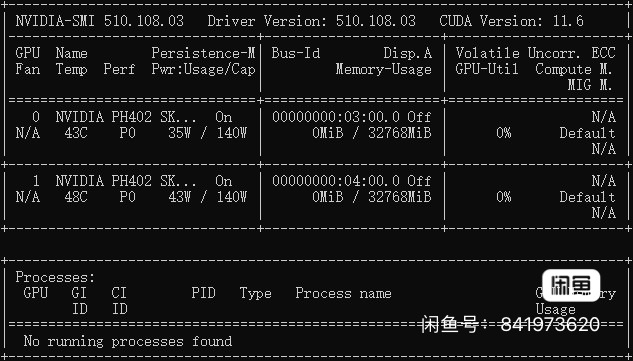This screenshot has height=361, width=633.
Task: Click the "35W / 140W" power reading
Action: point(208,133)
